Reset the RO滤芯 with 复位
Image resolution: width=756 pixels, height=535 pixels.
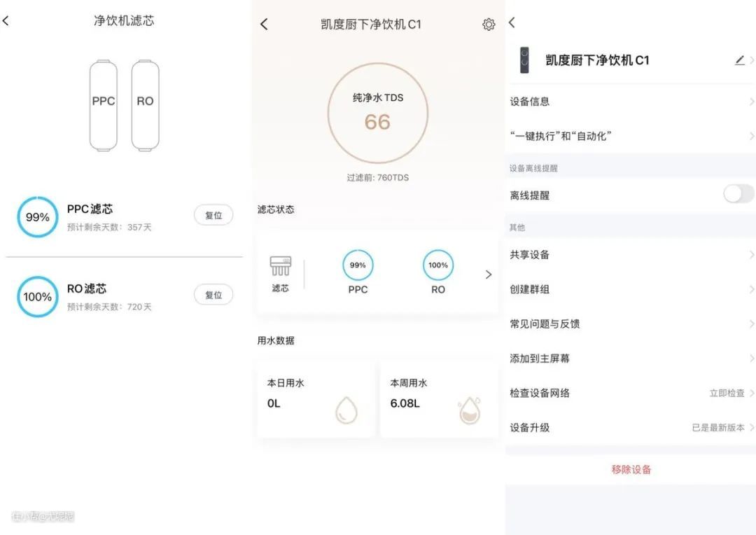[213, 295]
